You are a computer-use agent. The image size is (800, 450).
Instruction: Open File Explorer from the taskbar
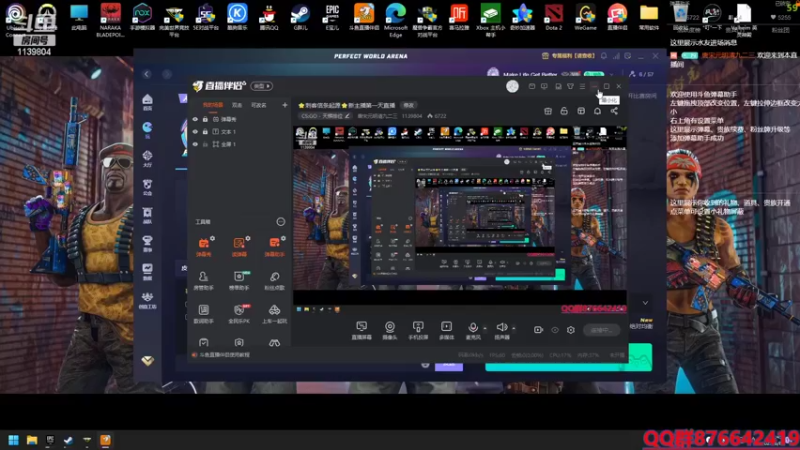(x=32, y=440)
